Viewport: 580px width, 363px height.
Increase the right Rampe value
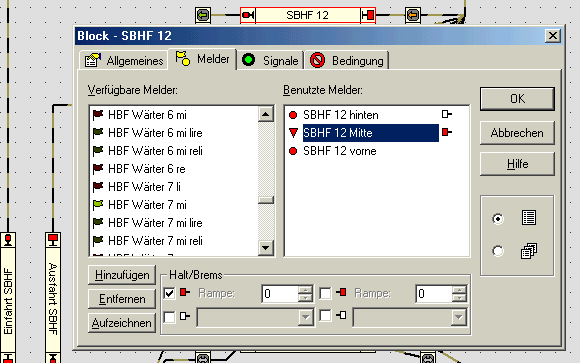459,290
